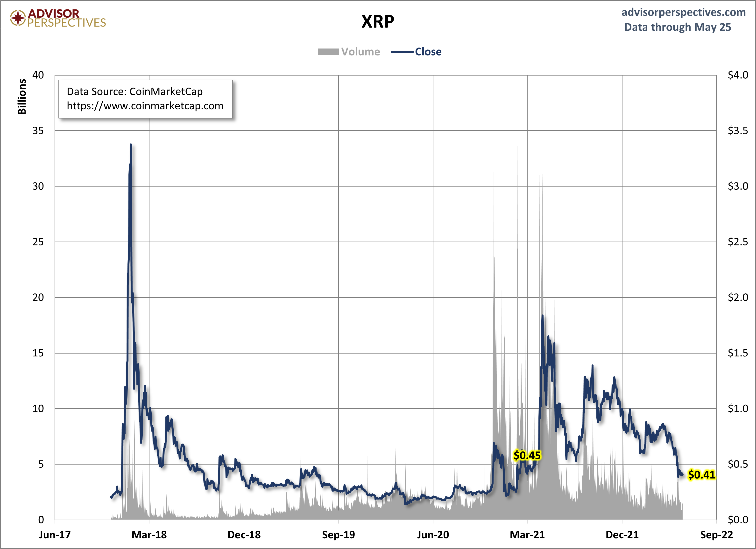Open the https://www.coinmarketcap.com URL
Screen dimensions: 756x549
coord(145,106)
